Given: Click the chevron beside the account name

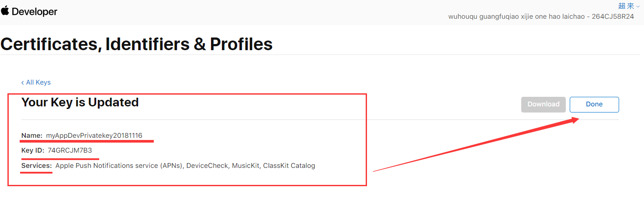Looking at the screenshot, I should [638, 6].
